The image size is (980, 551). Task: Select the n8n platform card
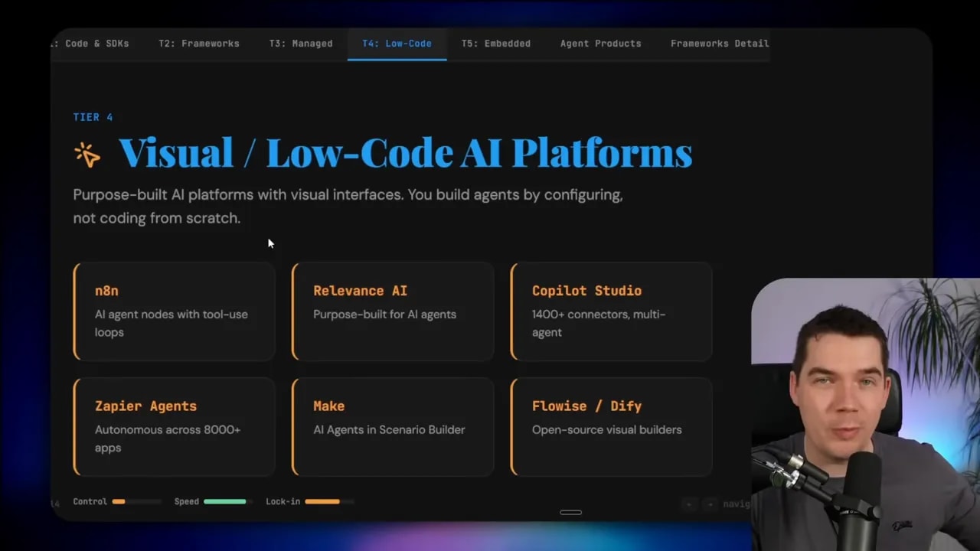(174, 311)
